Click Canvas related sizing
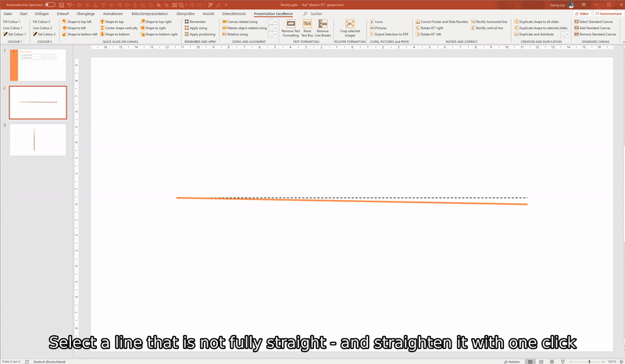625x364 pixels. coord(240,22)
